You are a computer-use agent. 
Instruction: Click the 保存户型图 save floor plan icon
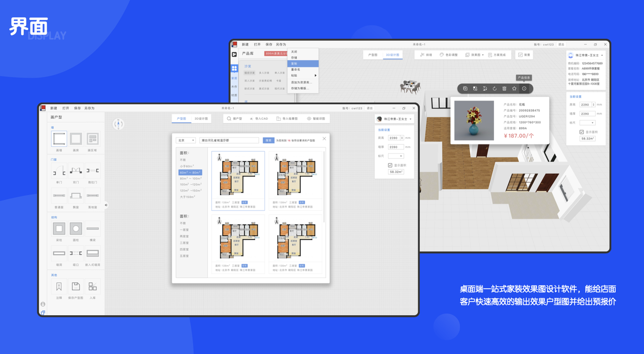[x=76, y=287]
